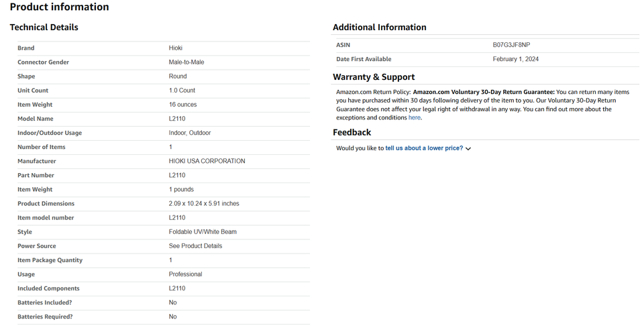The height and width of the screenshot is (334, 644).
Task: Click the 'See Product Details' value
Action: tap(195, 246)
